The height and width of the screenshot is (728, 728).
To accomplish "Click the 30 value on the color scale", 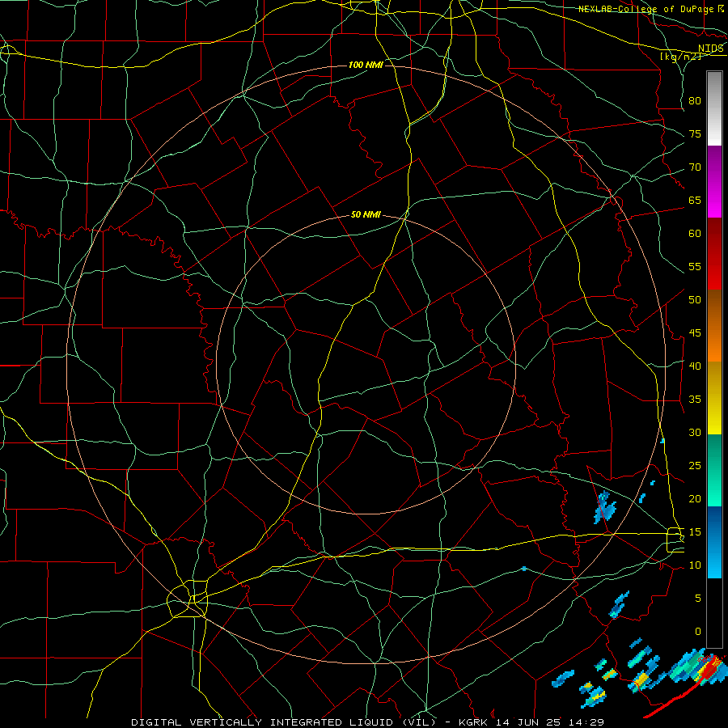I will pyautogui.click(x=695, y=432).
